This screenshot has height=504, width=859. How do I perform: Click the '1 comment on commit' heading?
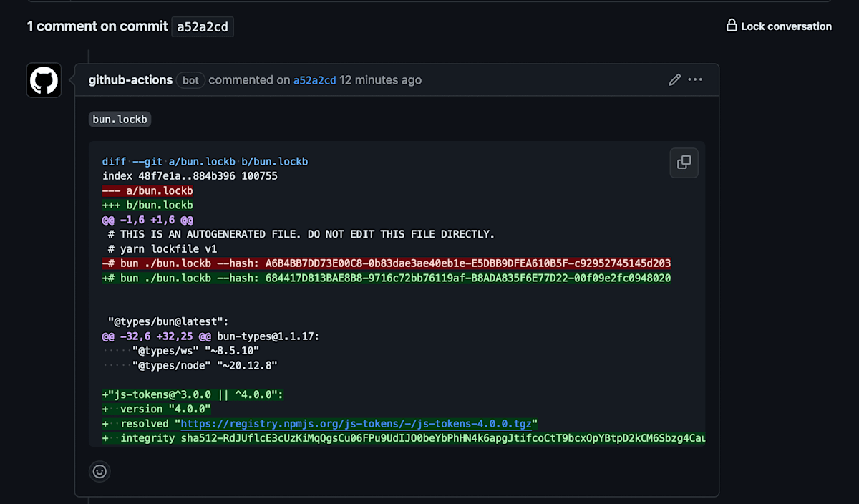[97, 26]
